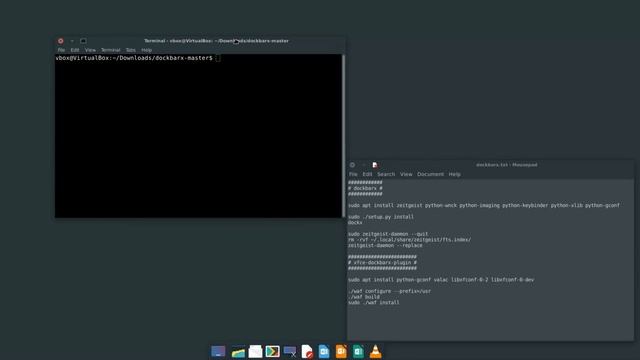Click the 'rm -rvf ~/.local/share/zeitgeist/fts.index/' line
This screenshot has height=360, width=640.
pos(409,240)
